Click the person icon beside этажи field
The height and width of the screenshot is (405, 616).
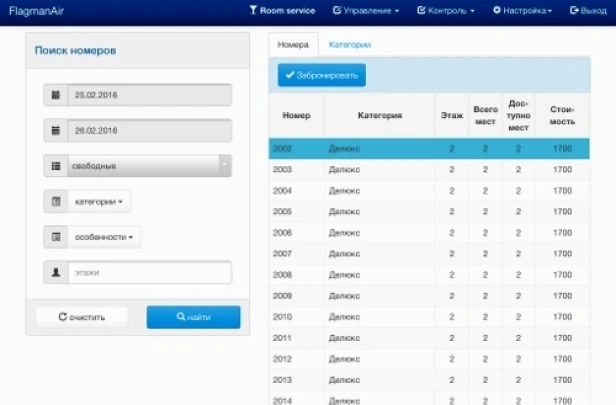56,272
